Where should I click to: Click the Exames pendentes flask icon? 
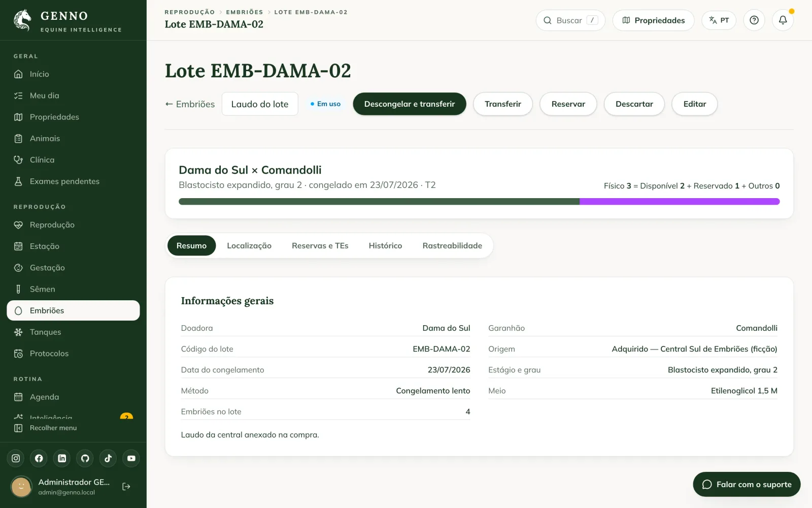[18, 181]
